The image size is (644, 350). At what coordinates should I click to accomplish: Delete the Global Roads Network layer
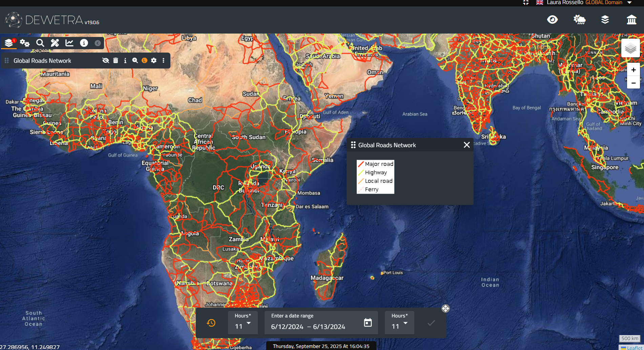116,60
